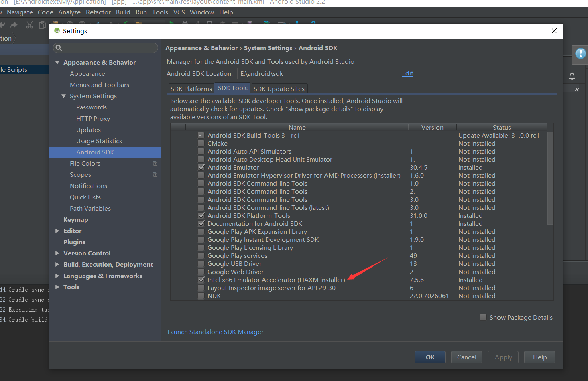Screen dimensions: 588x381
Task: Enable Show Package Details
Action: pyautogui.click(x=483, y=318)
